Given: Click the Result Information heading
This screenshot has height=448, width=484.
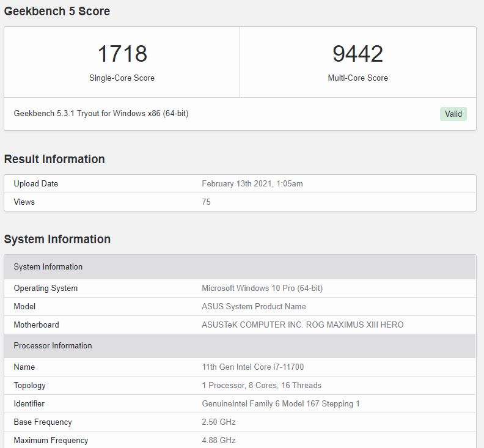Looking at the screenshot, I should click(x=54, y=159).
